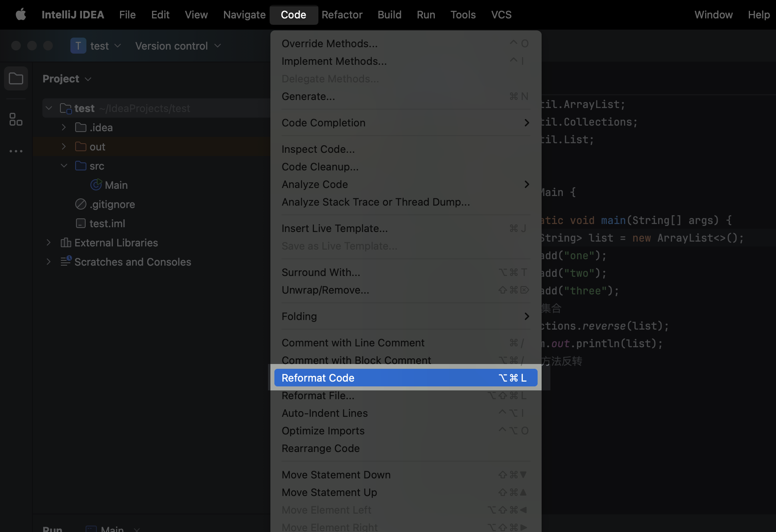Screen dimensions: 776x532
Task: Choose Rearrange Code
Action: tap(406, 448)
